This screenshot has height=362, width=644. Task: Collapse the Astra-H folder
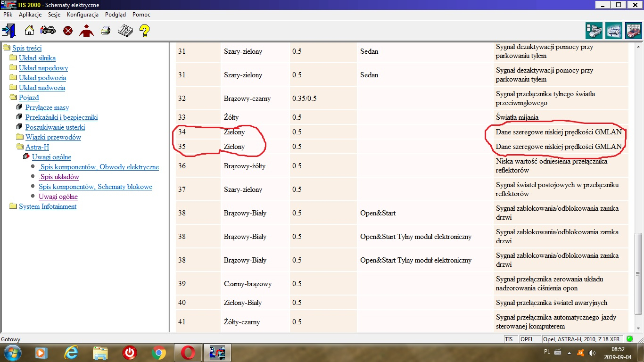pyautogui.click(x=20, y=147)
